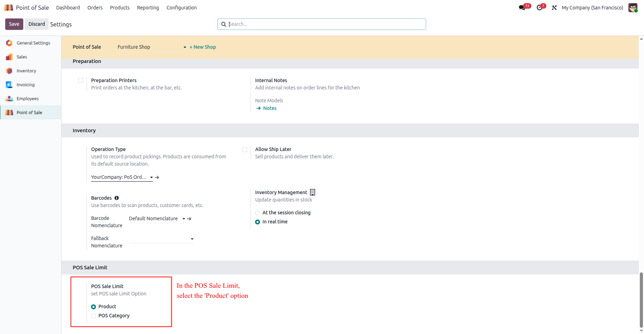Click the Inventory section header

(x=84, y=130)
